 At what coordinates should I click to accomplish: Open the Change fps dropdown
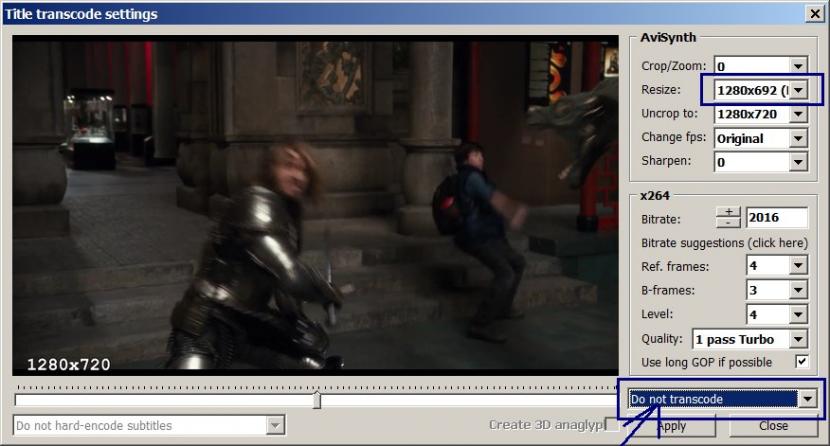[x=798, y=139]
